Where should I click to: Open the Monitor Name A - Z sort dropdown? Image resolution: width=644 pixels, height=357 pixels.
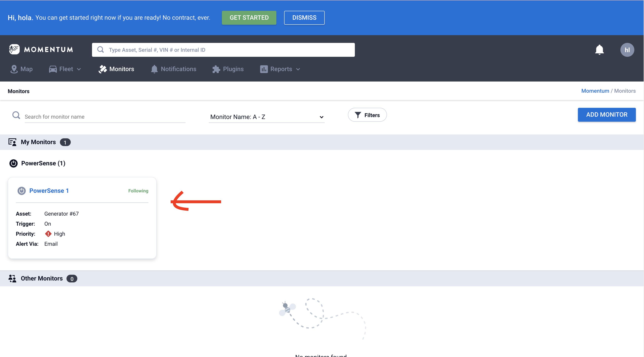click(267, 117)
